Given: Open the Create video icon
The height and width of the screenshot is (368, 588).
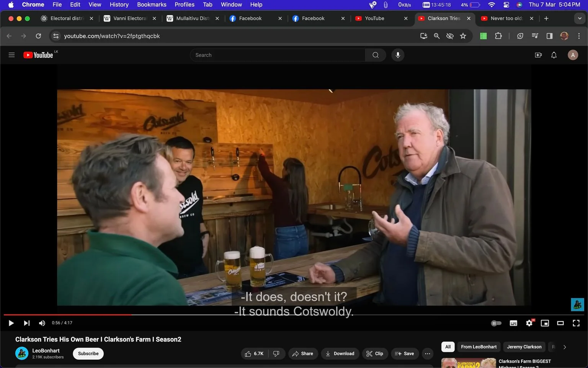Looking at the screenshot, I should 538,55.
